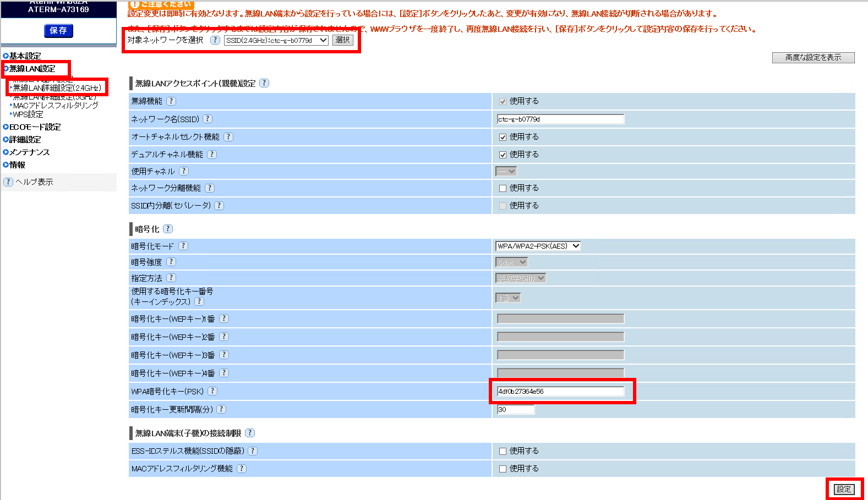Open 無線LAN詳細設定(2.4GHz) menu item
Screen dimensions: 868x500
point(57,88)
